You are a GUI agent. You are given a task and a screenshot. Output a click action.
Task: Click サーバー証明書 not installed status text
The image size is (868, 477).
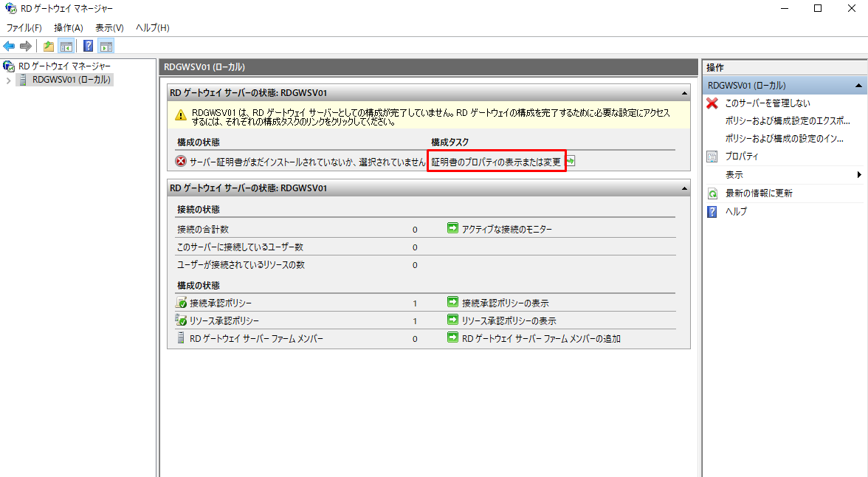[307, 162]
